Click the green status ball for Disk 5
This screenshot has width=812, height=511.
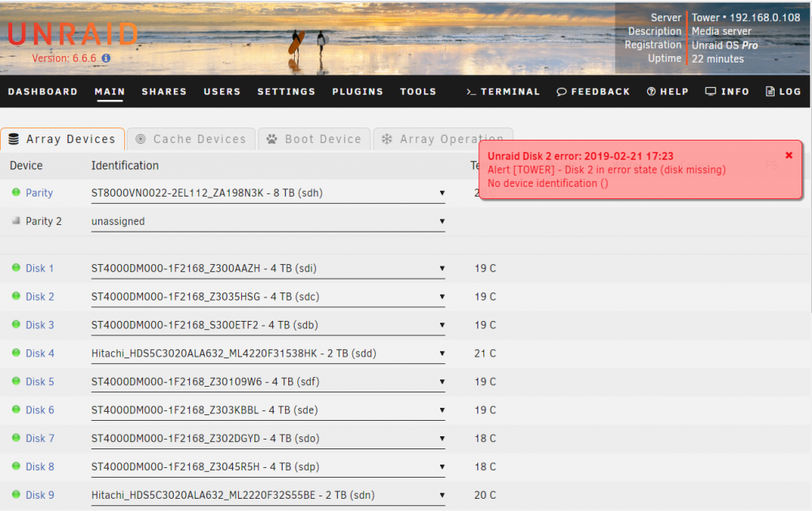16,381
